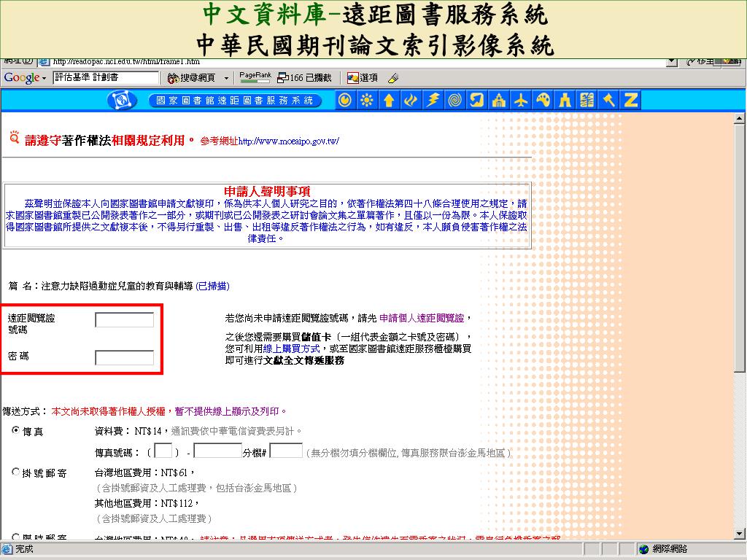The image size is (747, 560).
Task: Click the 請遵守著作權法相關規定利用 notice text
Action: tap(110, 140)
